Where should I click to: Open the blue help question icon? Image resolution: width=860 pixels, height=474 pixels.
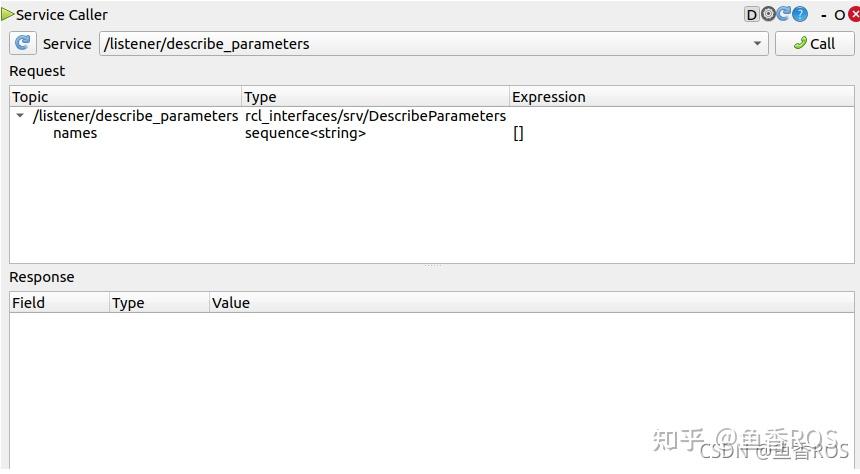(800, 14)
